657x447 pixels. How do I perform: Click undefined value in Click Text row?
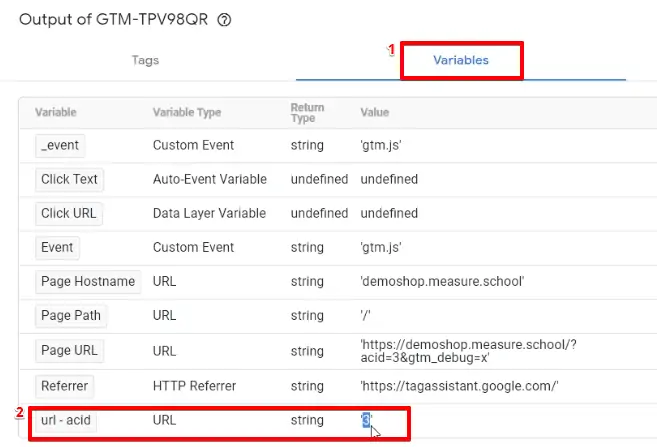click(389, 179)
